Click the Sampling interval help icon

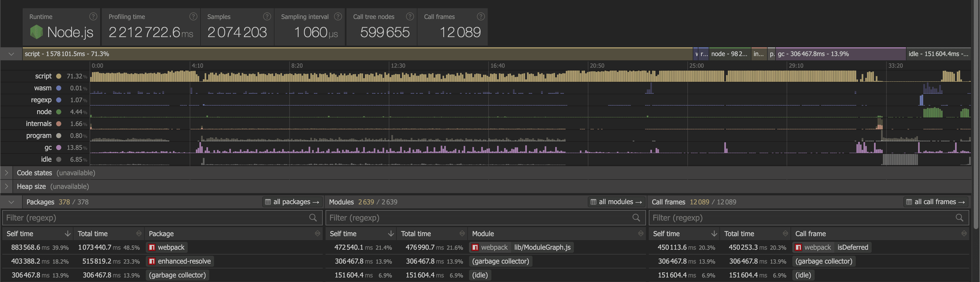click(x=338, y=16)
